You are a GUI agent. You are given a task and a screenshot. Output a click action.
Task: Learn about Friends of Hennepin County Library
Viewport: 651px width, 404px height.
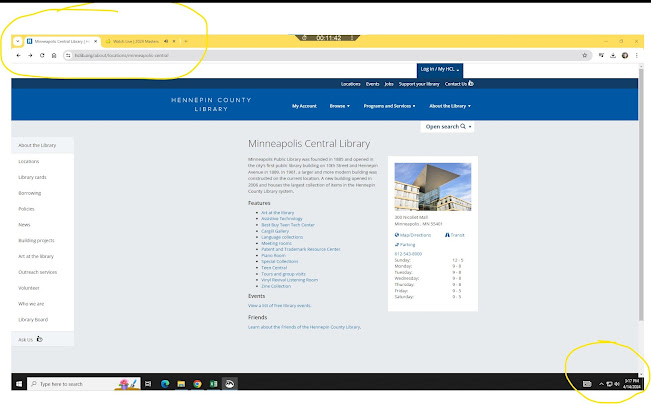[x=304, y=327]
